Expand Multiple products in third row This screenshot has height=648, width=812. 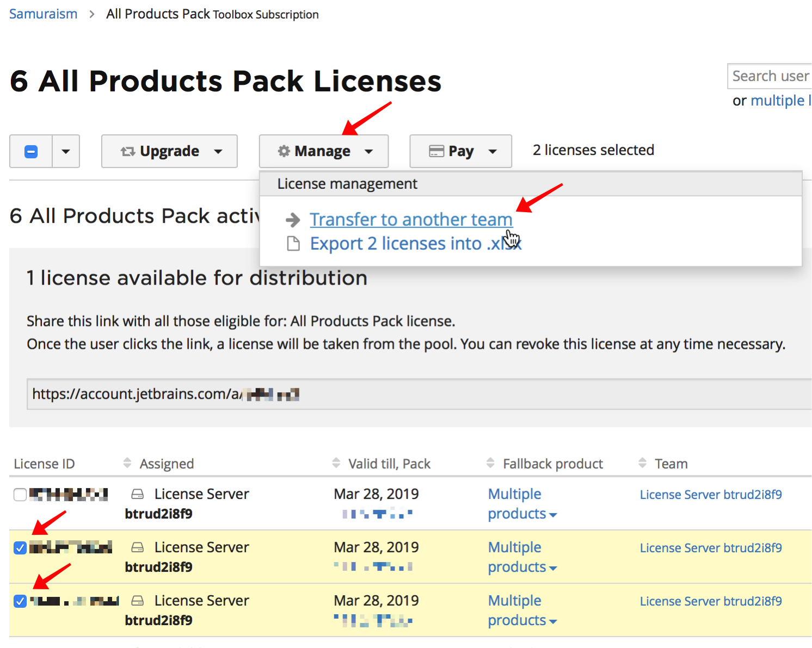click(x=522, y=610)
